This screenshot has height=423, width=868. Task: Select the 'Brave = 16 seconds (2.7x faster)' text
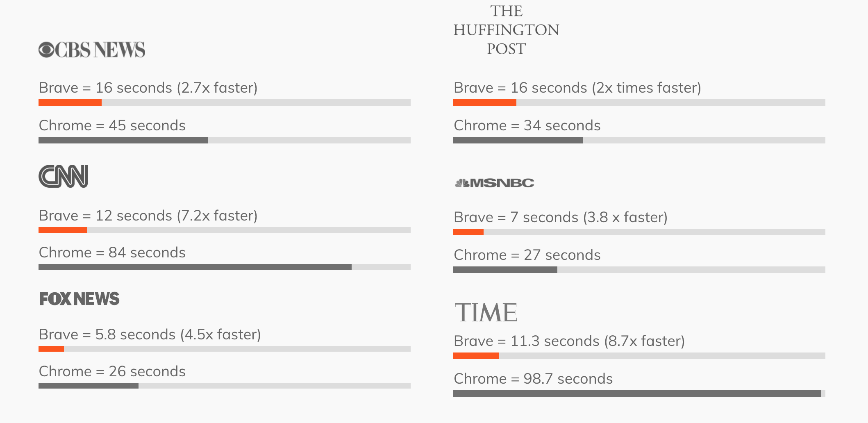pyautogui.click(x=148, y=88)
